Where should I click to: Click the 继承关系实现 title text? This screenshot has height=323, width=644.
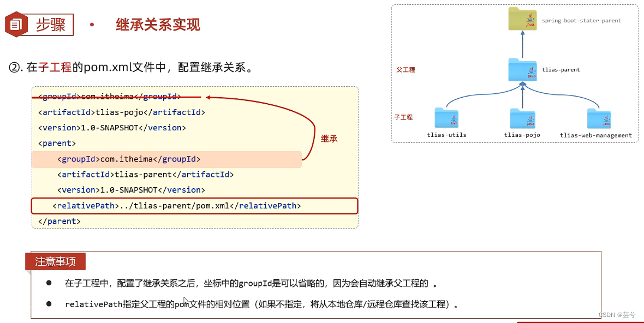[x=158, y=25]
